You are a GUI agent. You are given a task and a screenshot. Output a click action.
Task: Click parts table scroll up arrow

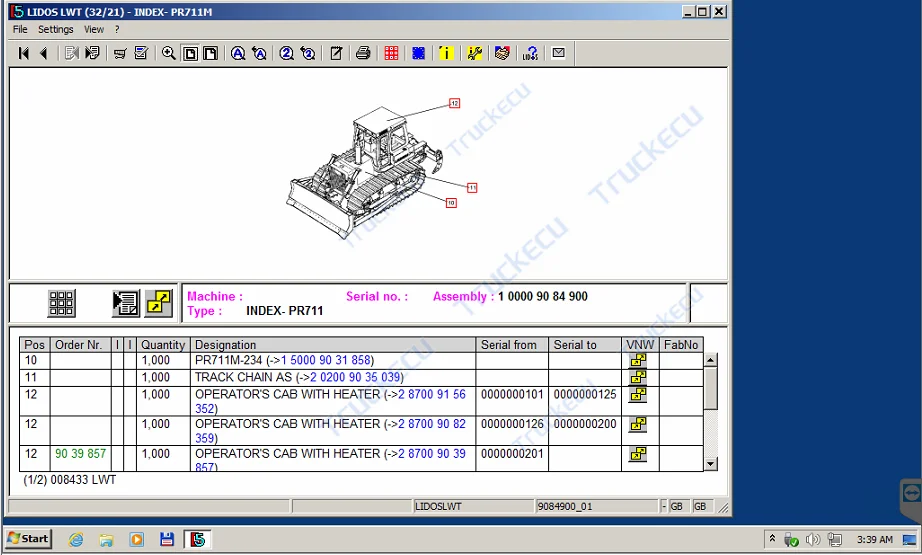(711, 360)
